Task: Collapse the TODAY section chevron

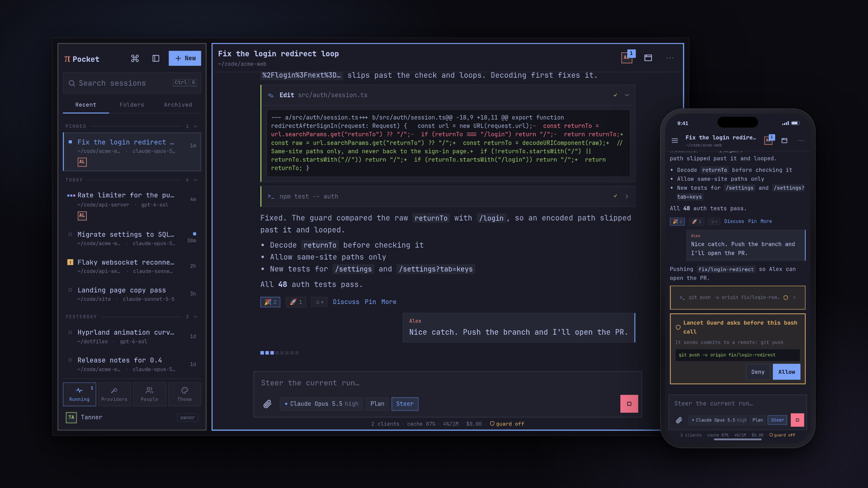Action: [x=196, y=180]
